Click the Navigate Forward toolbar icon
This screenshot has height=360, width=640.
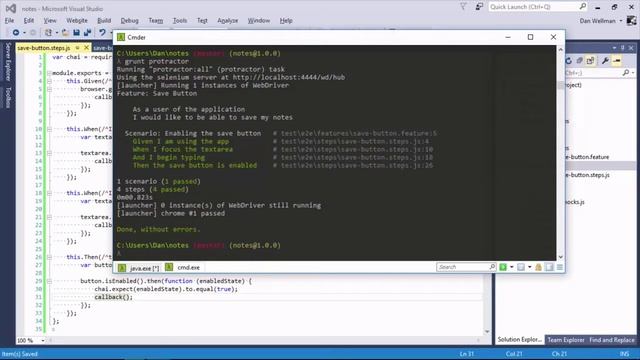pos(33,32)
